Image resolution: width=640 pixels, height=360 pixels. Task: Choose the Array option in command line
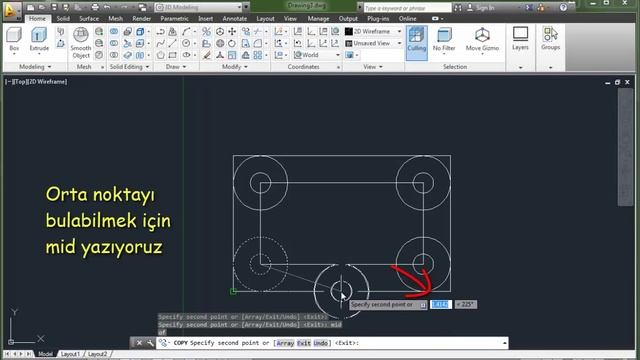click(x=285, y=343)
